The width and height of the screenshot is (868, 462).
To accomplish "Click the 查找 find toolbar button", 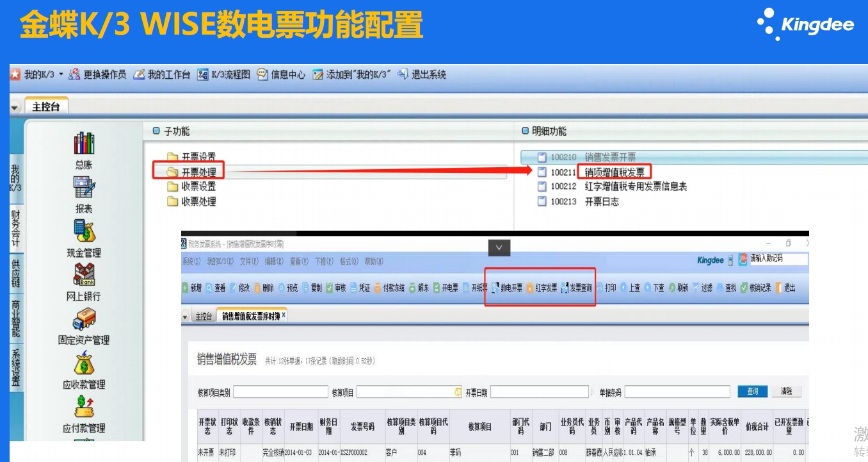I will pos(727,288).
